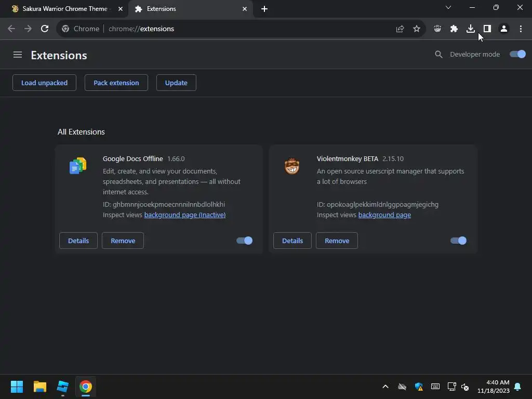Click the Violentmonkey monkey logo on card
532x399 pixels.
292,166
